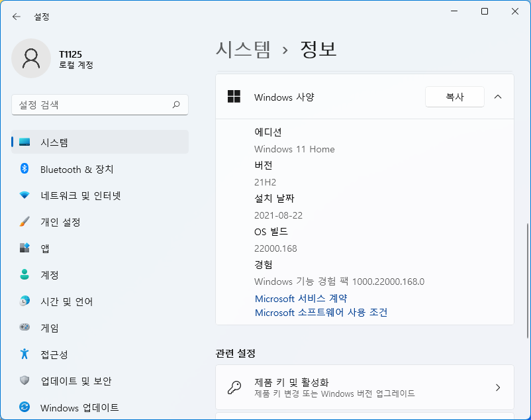Click the T1125 user avatar icon
531x420 pixels.
pyautogui.click(x=31, y=58)
